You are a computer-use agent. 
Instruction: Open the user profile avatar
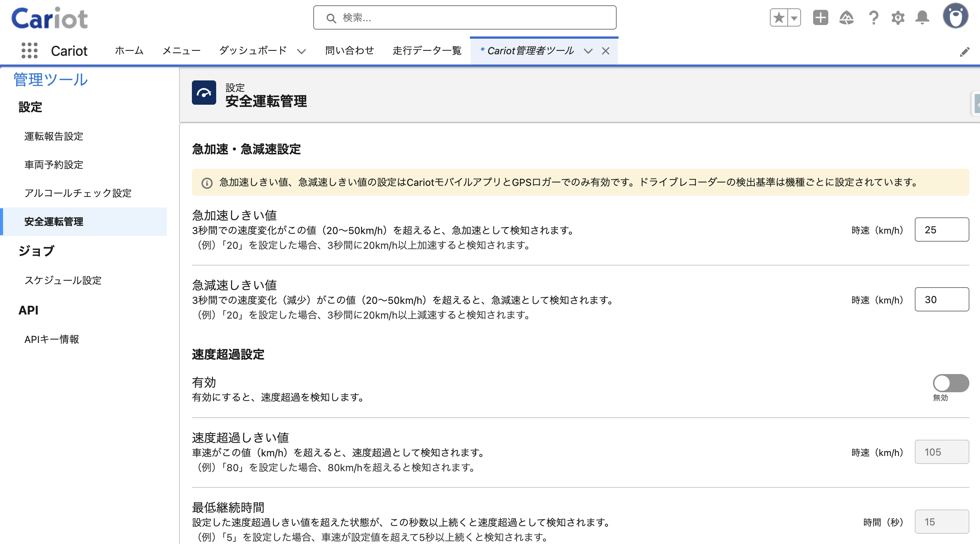955,16
